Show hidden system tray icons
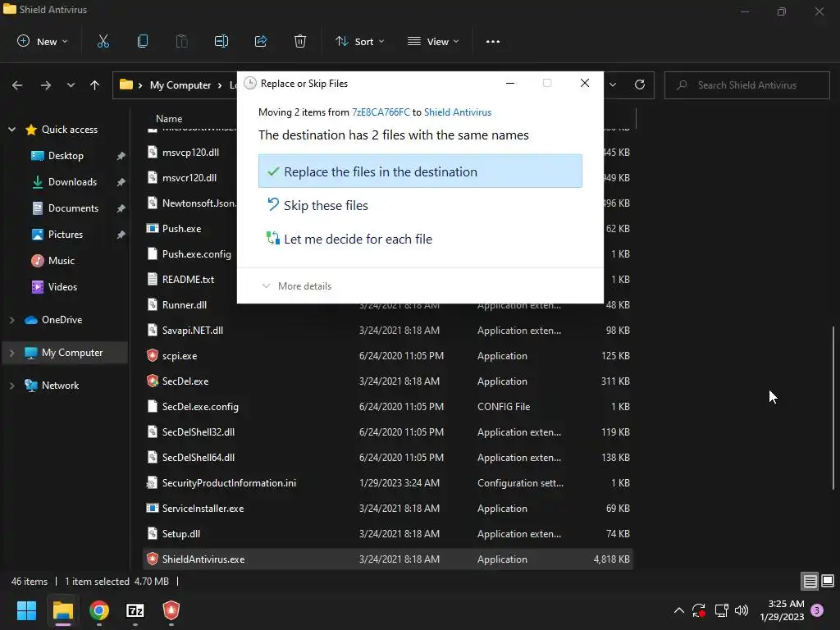 click(x=678, y=610)
